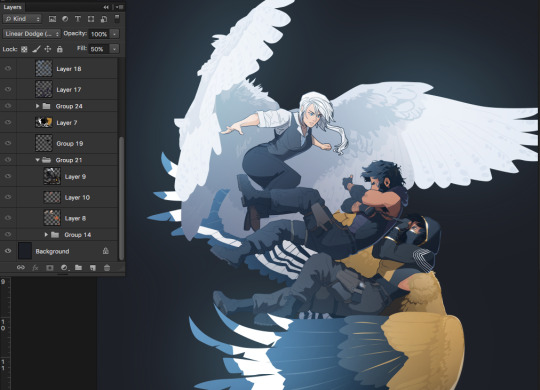Open the Layers panel flyout menu
Viewport: 540px width, 390px height.
[x=120, y=7]
